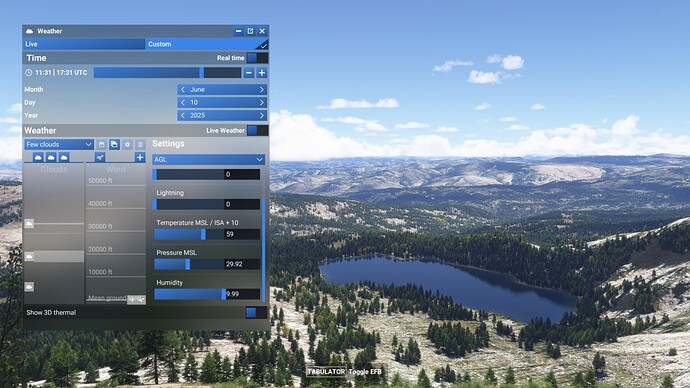Switch to the Custom tab
This screenshot has height=388, width=690.
tap(206, 44)
